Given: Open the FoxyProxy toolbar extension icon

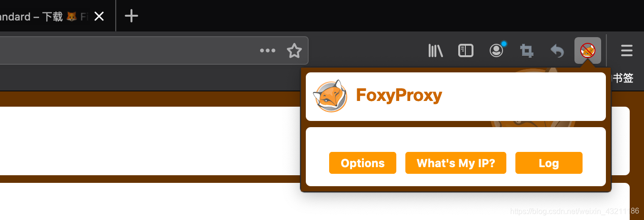Looking at the screenshot, I should point(588,50).
